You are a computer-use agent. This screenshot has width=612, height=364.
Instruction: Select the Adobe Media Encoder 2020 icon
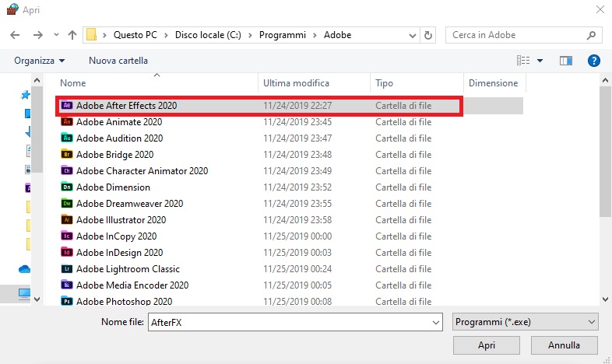[x=67, y=285]
